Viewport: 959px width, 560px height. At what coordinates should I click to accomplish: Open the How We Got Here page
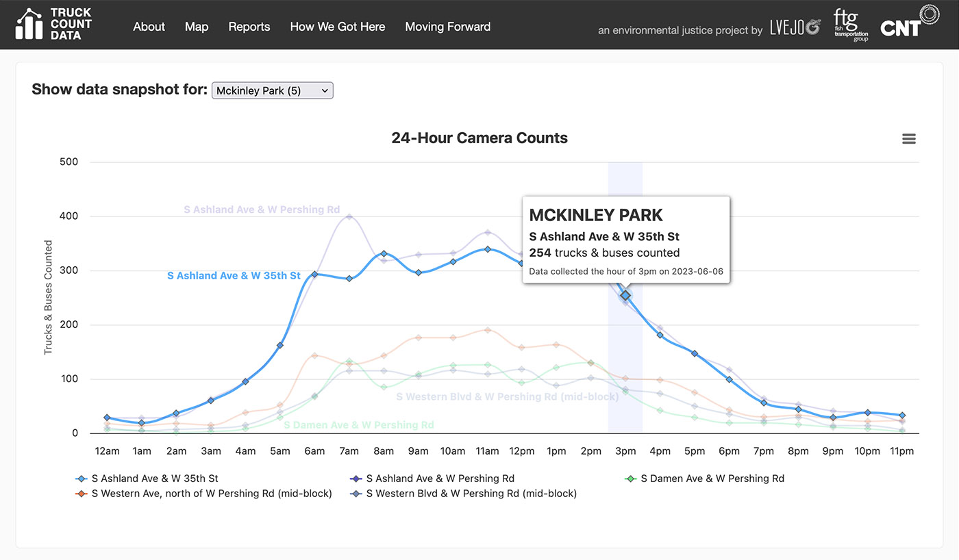pyautogui.click(x=338, y=27)
